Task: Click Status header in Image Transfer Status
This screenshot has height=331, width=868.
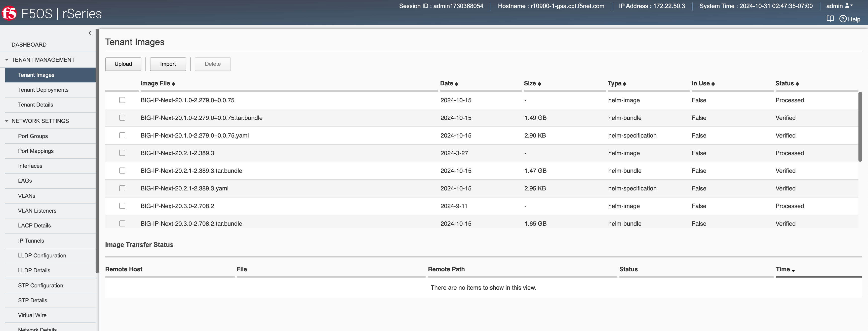Action: [x=628, y=269]
